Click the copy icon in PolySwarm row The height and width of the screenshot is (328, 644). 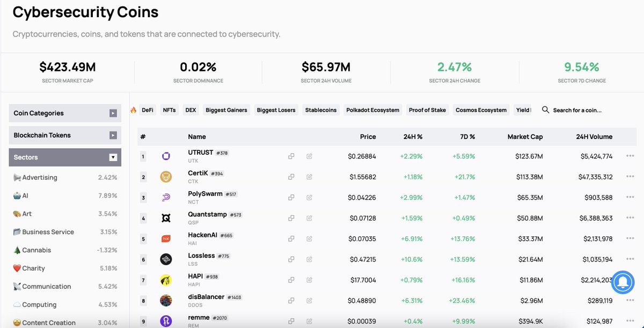[291, 198]
